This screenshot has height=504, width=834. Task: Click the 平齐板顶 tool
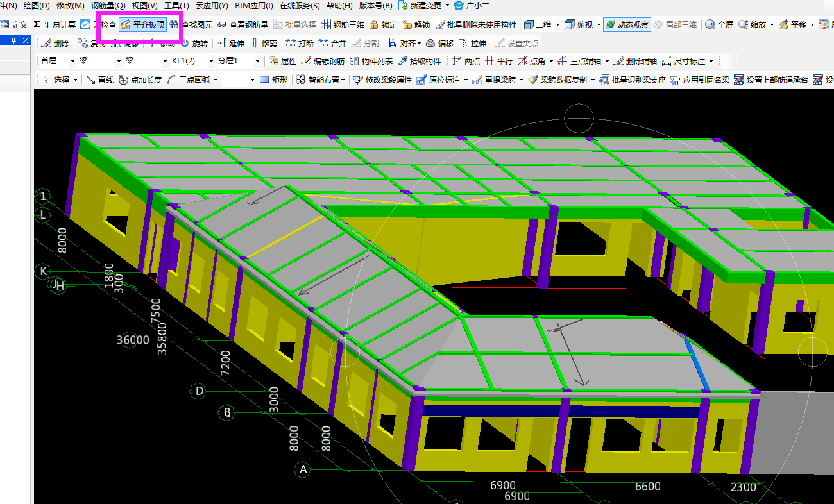[x=142, y=25]
